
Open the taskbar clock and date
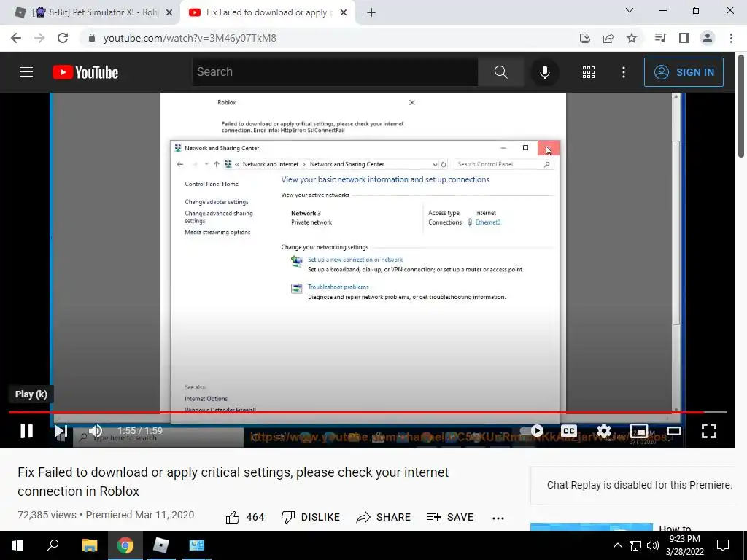(684, 545)
